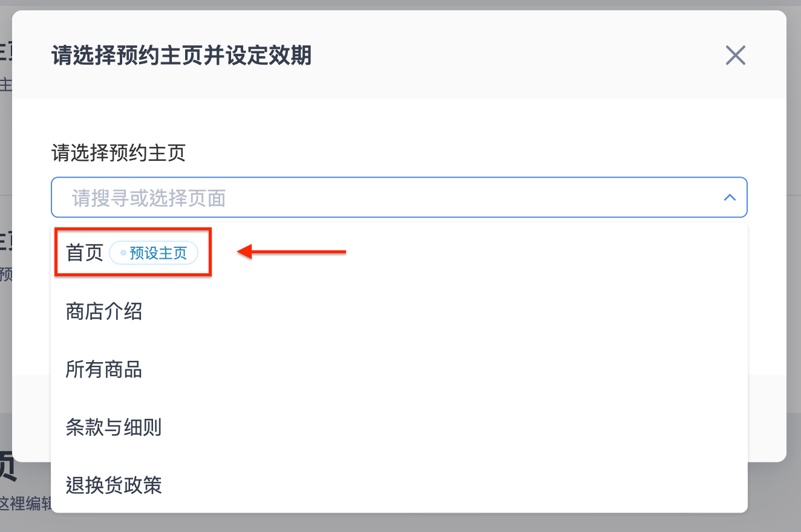Click the red arrow pointing at 首页
Image resolution: width=801 pixels, height=532 pixels.
[292, 251]
